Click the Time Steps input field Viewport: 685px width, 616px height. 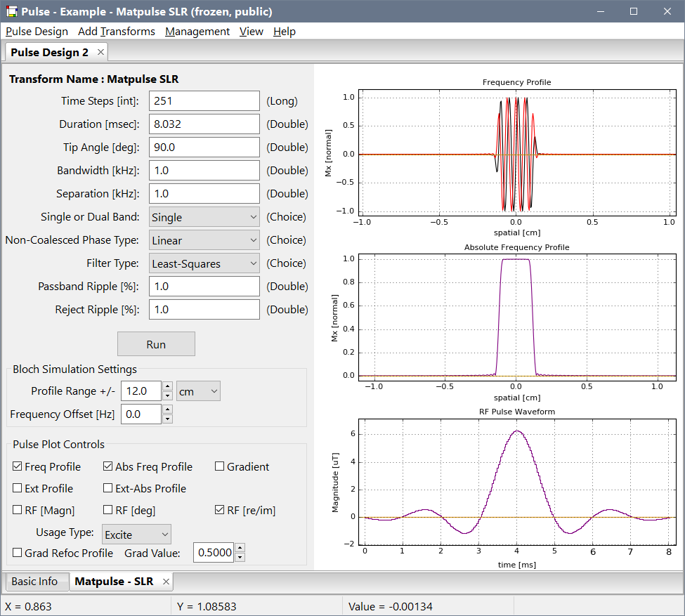pos(204,101)
